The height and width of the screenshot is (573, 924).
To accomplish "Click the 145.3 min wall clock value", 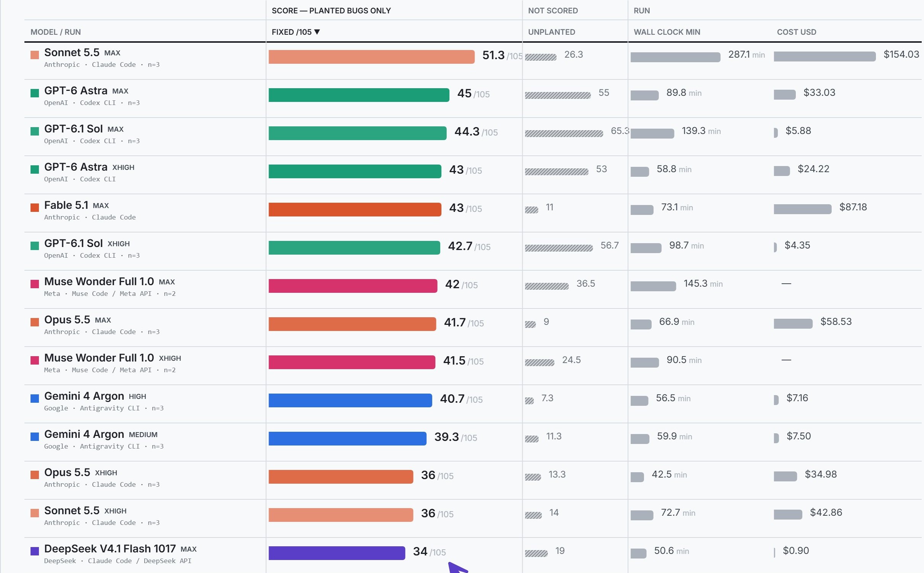I will (x=703, y=284).
